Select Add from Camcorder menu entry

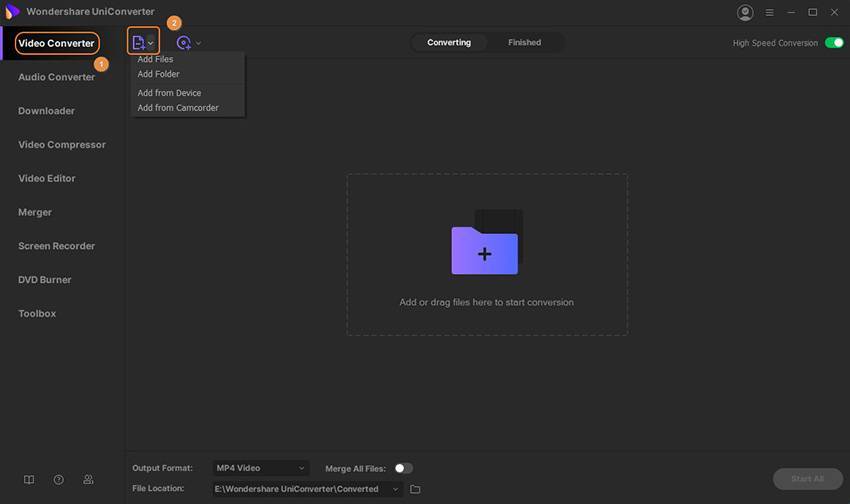point(177,108)
